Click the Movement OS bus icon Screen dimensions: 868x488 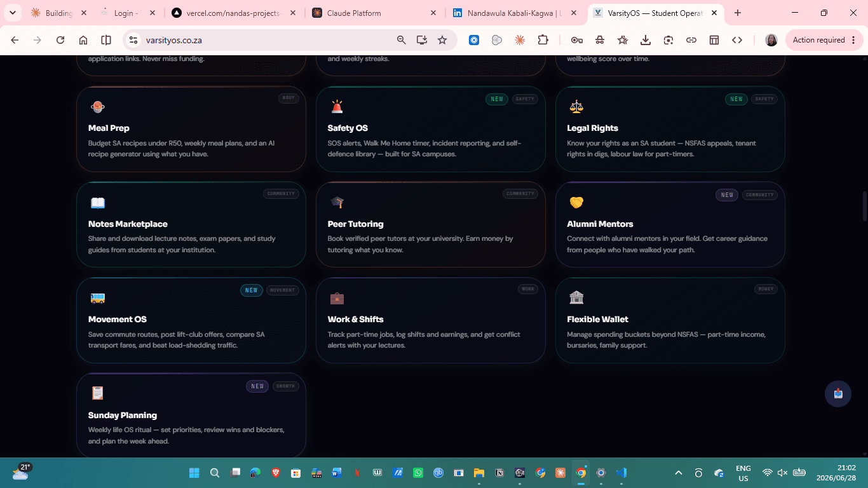(x=97, y=298)
